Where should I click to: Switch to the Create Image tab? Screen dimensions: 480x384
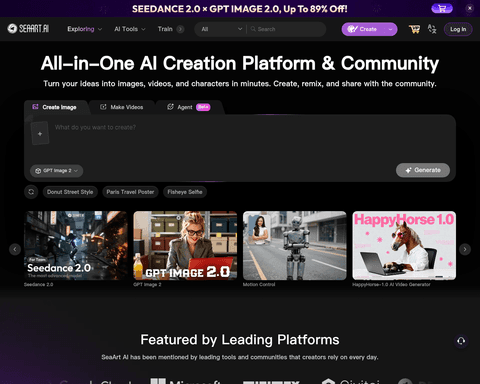click(x=56, y=107)
